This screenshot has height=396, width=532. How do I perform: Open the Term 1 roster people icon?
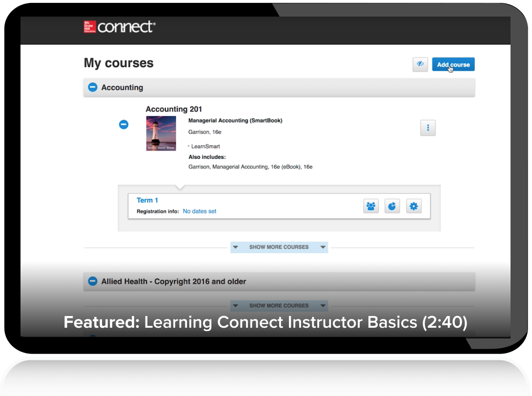point(371,206)
